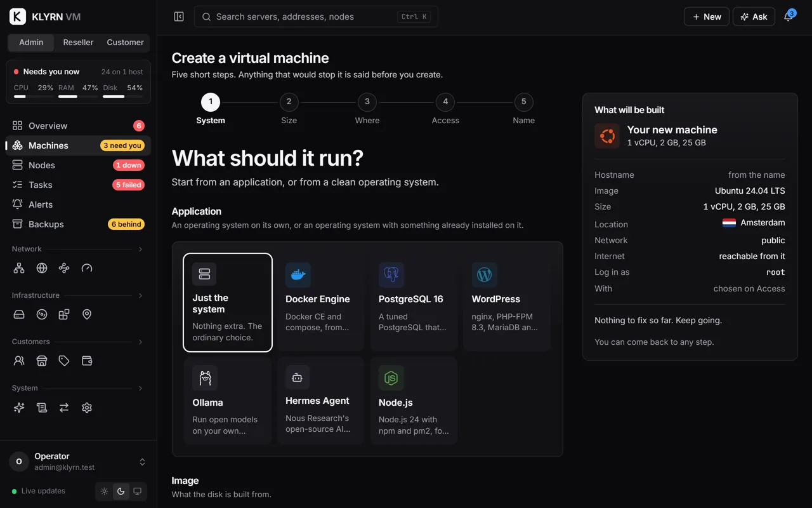
Task: Select the PostgreSQL 16 application card
Action: pos(414,302)
